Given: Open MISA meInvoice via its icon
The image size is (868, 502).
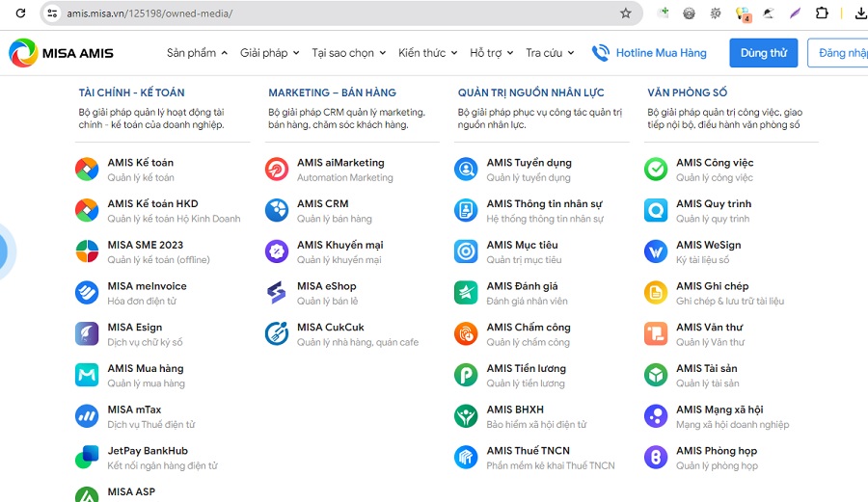Looking at the screenshot, I should tap(87, 293).
